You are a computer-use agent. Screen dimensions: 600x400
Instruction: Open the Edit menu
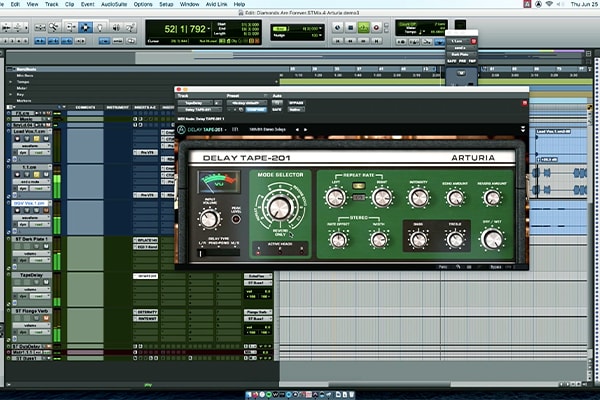point(15,4)
